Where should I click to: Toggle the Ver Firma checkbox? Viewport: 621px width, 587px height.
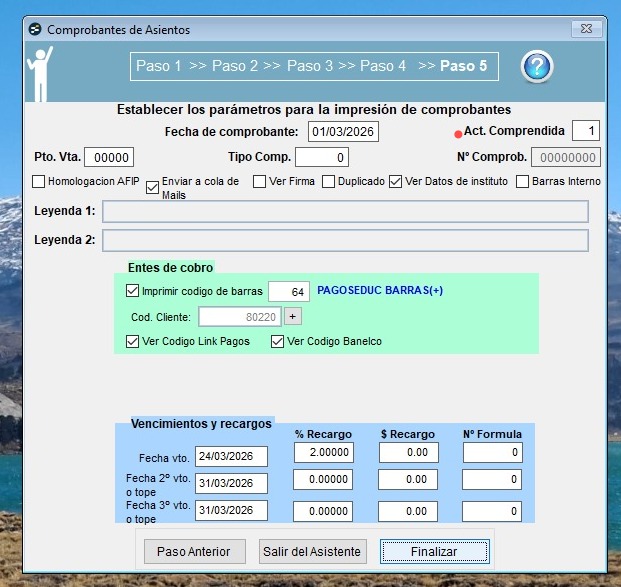pyautogui.click(x=259, y=181)
